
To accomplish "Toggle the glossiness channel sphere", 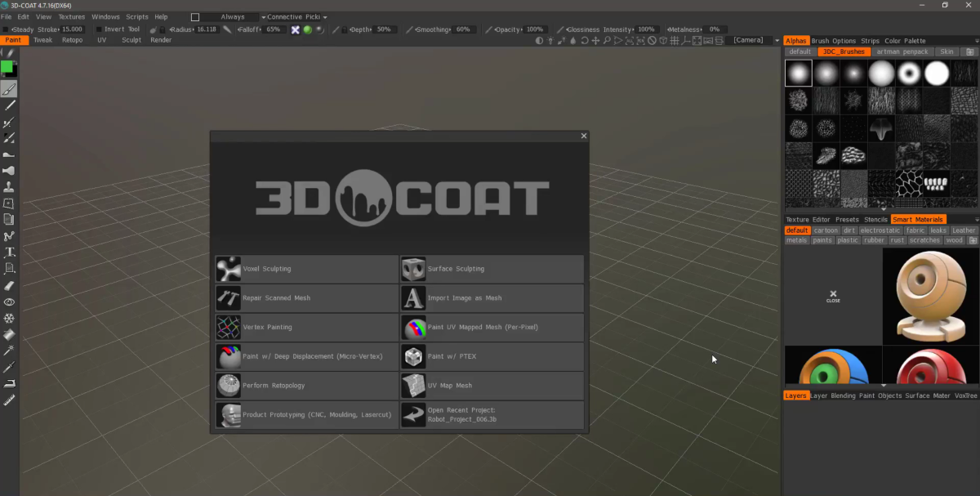I will (319, 29).
